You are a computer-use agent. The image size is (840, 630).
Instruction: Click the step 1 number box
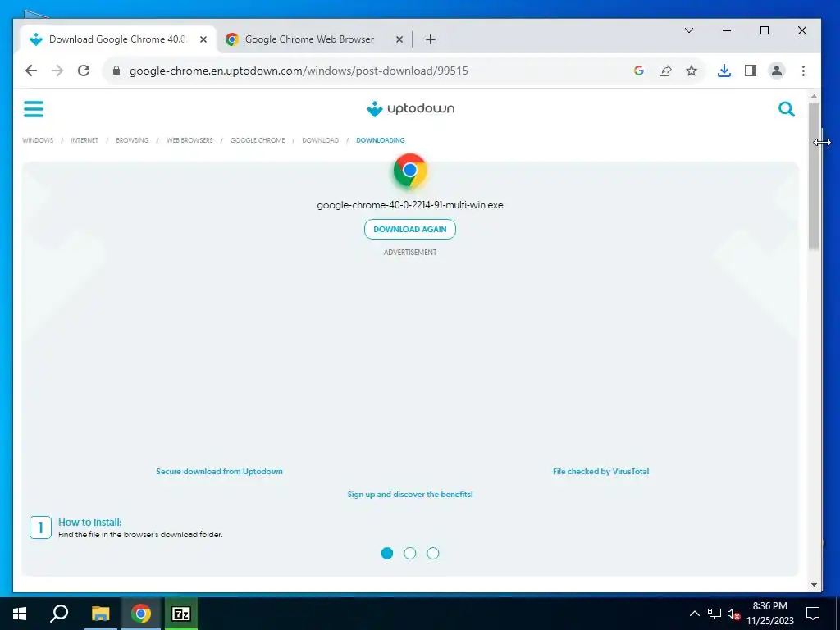tap(40, 527)
